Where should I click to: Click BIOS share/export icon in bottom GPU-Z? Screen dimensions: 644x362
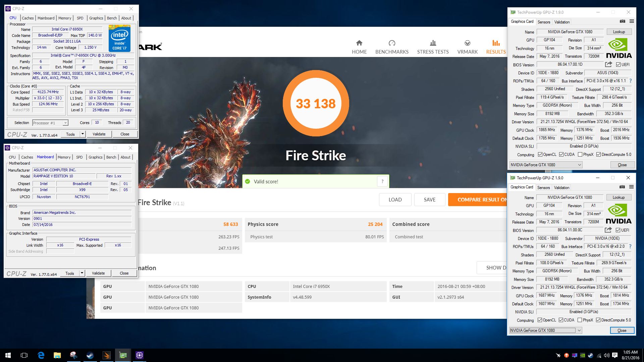[608, 230]
